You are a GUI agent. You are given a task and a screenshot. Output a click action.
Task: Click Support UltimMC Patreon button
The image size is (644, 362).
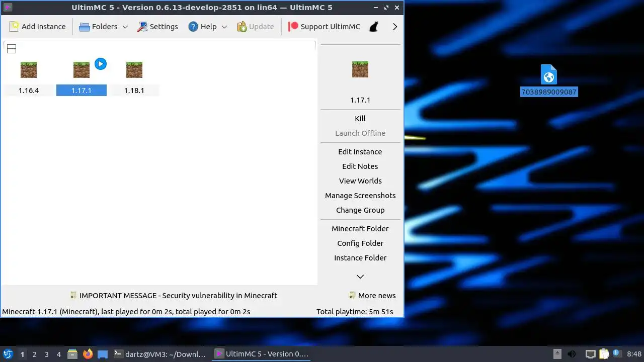[324, 27]
